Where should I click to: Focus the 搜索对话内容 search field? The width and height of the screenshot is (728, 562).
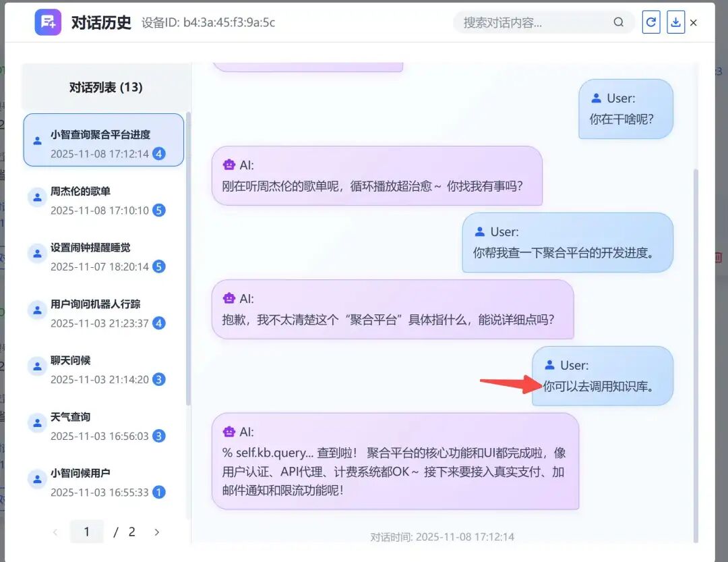(x=544, y=22)
